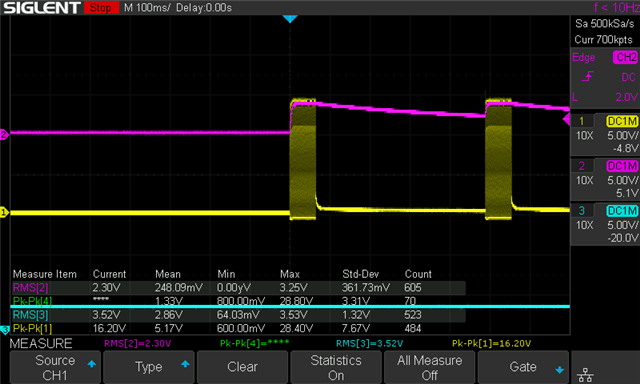The image size is (640, 384).
Task: Click the SIGLENT logo
Action: [x=42, y=8]
